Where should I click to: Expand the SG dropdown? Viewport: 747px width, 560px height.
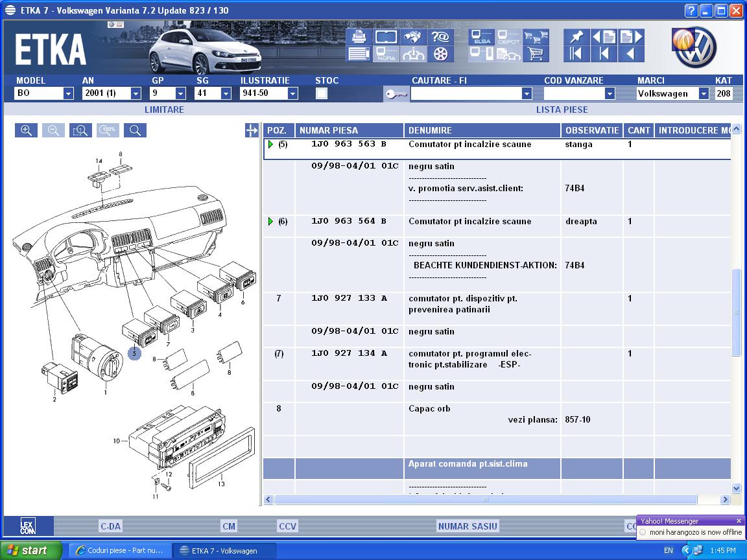[226, 93]
